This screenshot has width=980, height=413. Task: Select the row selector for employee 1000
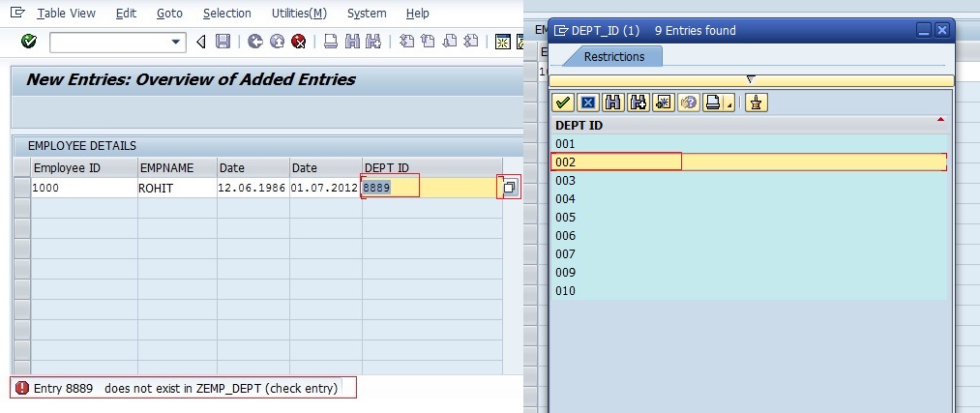pos(22,188)
